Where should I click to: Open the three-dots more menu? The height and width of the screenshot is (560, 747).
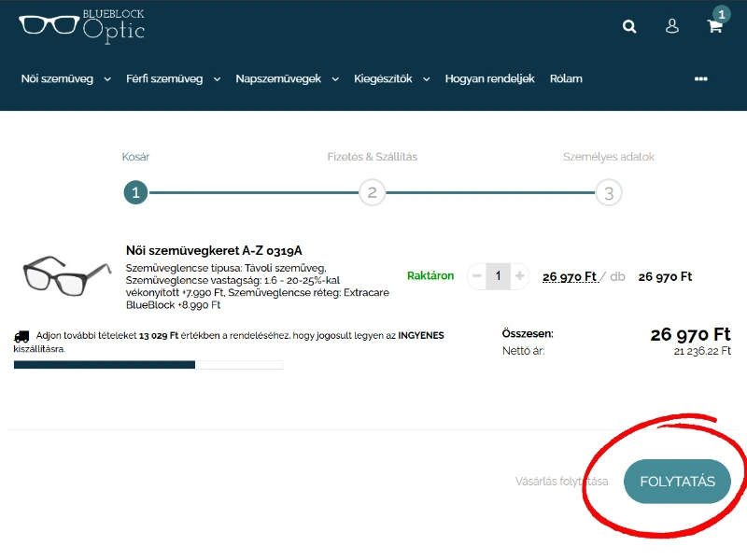(701, 78)
